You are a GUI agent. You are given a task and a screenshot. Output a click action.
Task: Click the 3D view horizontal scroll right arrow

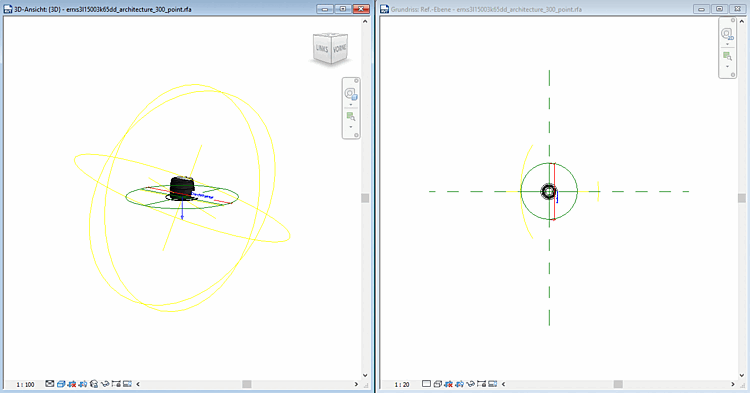click(x=356, y=384)
